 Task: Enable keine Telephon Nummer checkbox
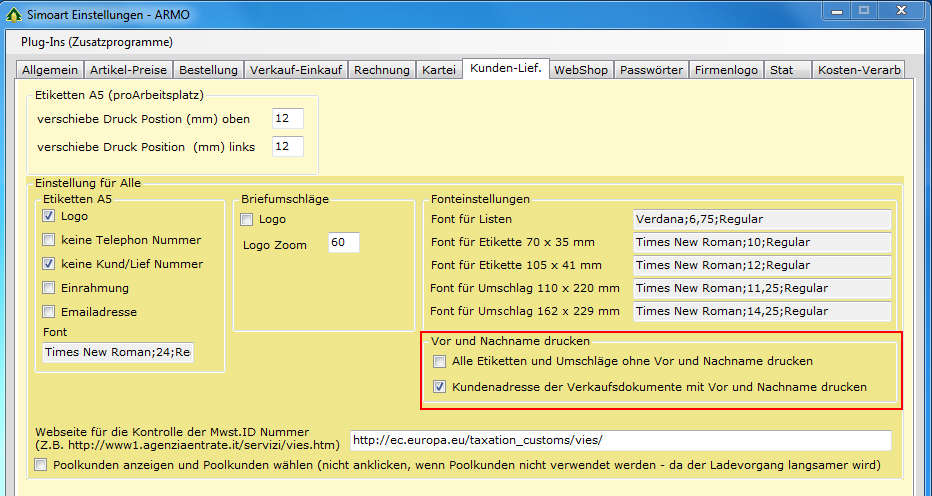[49, 240]
